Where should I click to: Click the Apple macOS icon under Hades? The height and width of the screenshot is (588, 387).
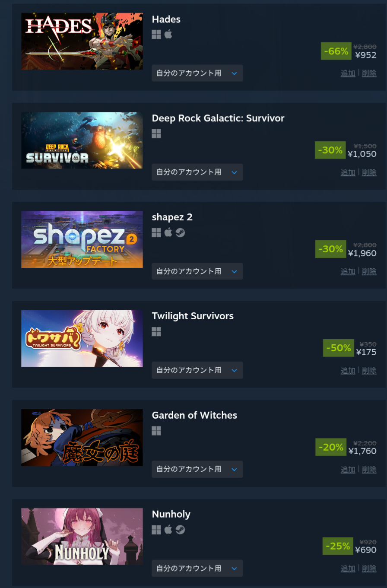pos(168,35)
